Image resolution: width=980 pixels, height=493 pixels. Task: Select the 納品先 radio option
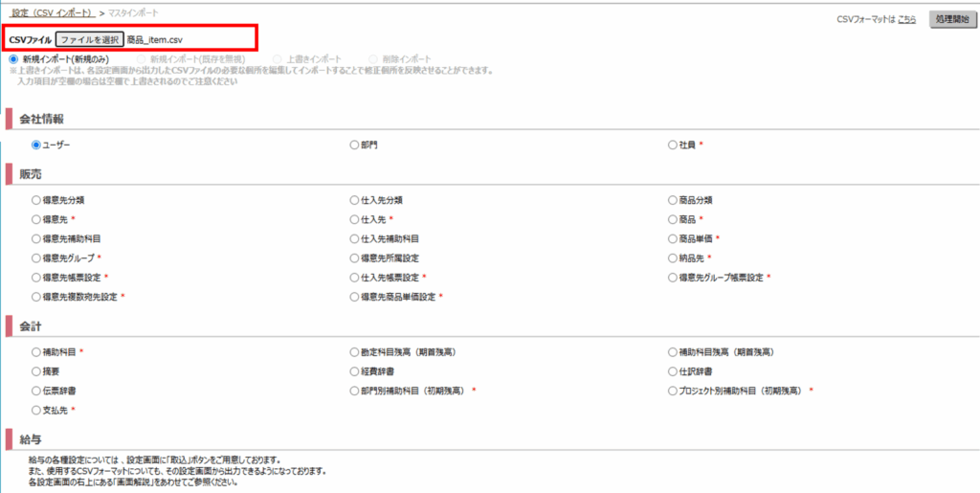click(x=672, y=258)
